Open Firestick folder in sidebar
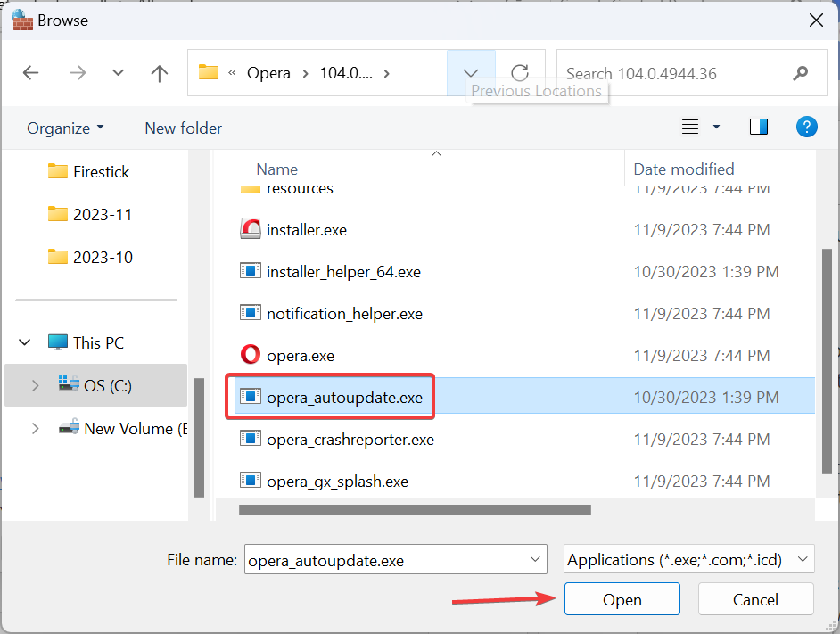Viewport: 840px width, 634px height. pos(89,171)
